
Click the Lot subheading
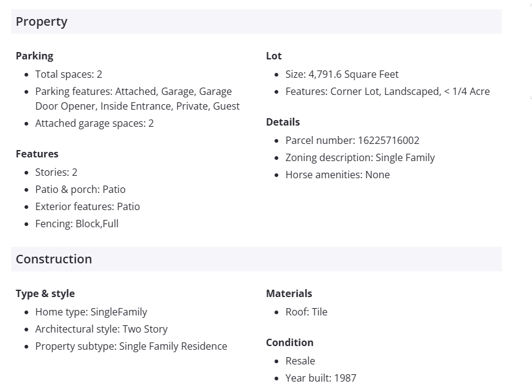[274, 56]
